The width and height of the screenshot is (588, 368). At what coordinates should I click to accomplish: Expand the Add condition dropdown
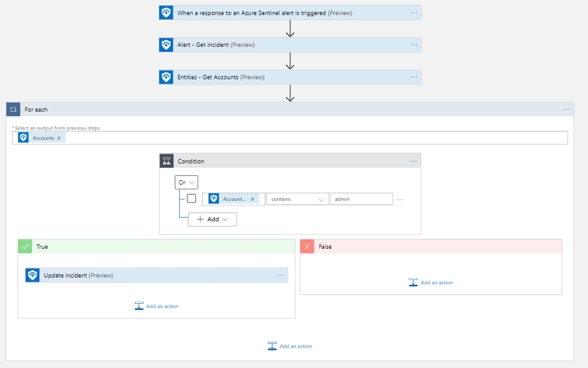[212, 219]
